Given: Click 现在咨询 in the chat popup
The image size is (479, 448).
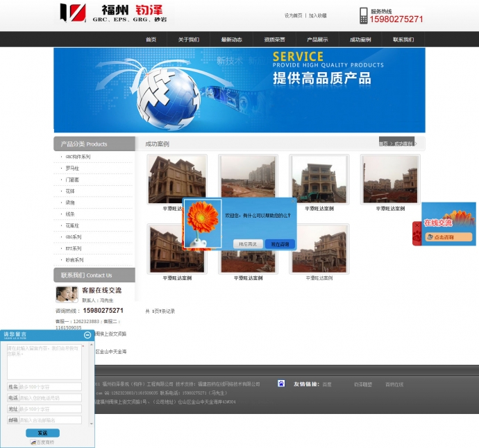Looking at the screenshot, I should (280, 244).
